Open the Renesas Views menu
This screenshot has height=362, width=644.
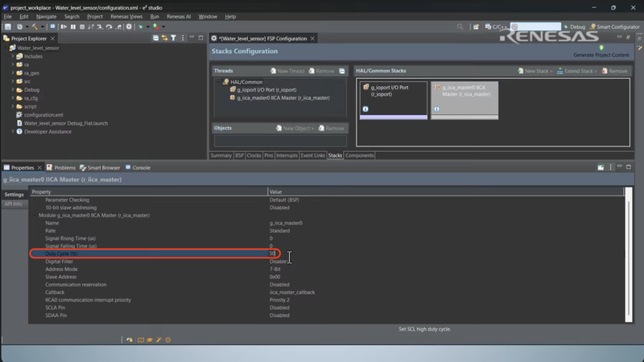pyautogui.click(x=126, y=16)
